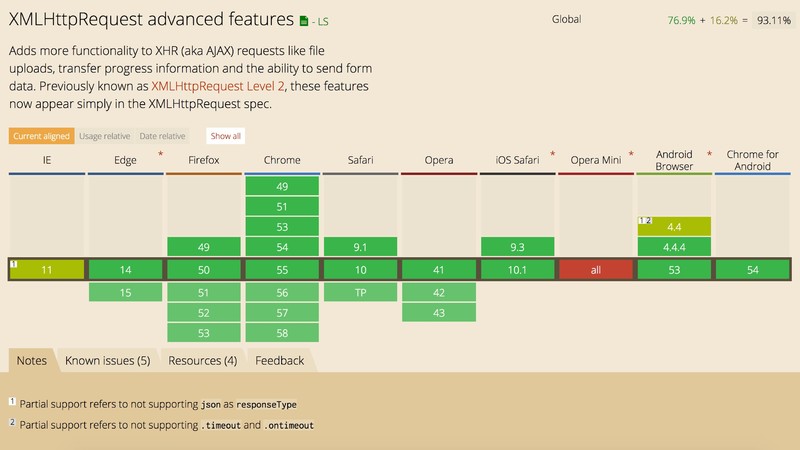Open the Resources (4) tab
Screen dimensions: 800x450
[x=203, y=361]
